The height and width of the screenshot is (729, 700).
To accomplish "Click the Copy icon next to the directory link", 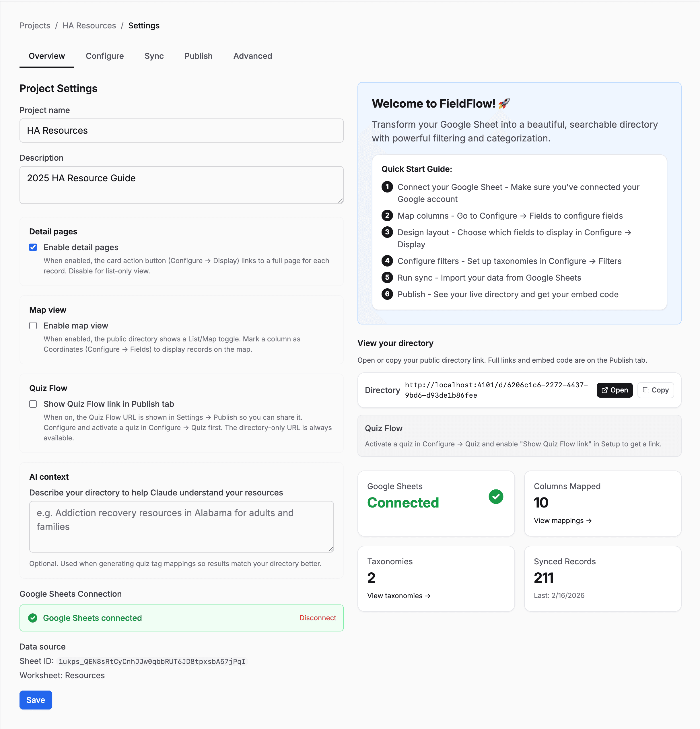I will click(x=646, y=390).
